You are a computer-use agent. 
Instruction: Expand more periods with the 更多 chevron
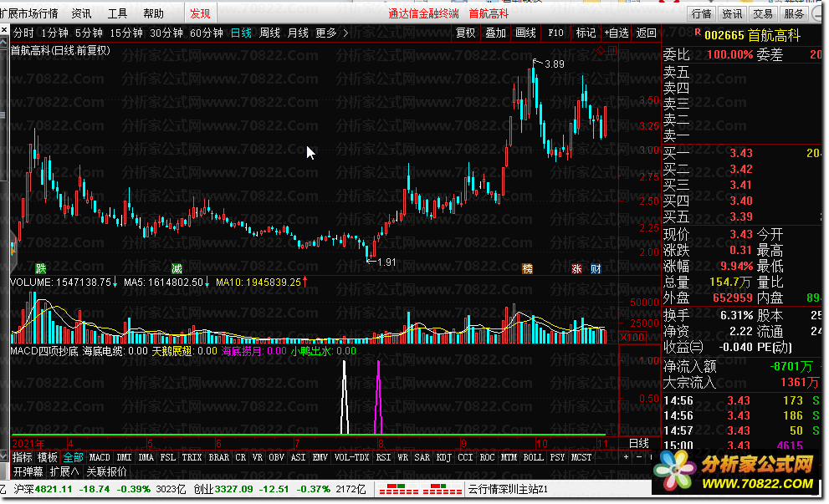pyautogui.click(x=345, y=33)
